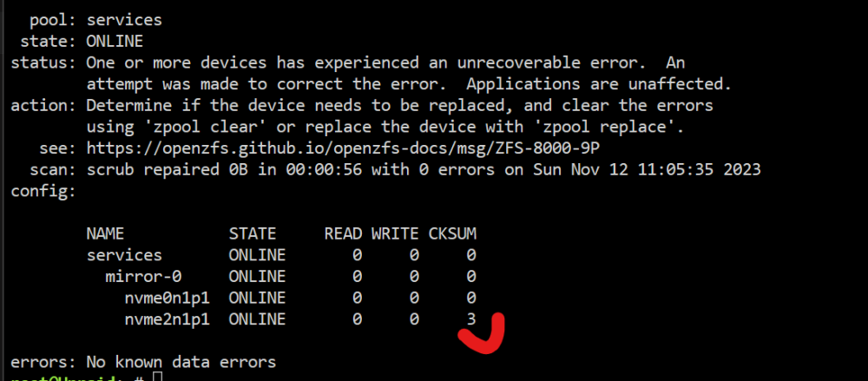Click the No known data errors line
The image size is (868, 381).
tap(143, 363)
